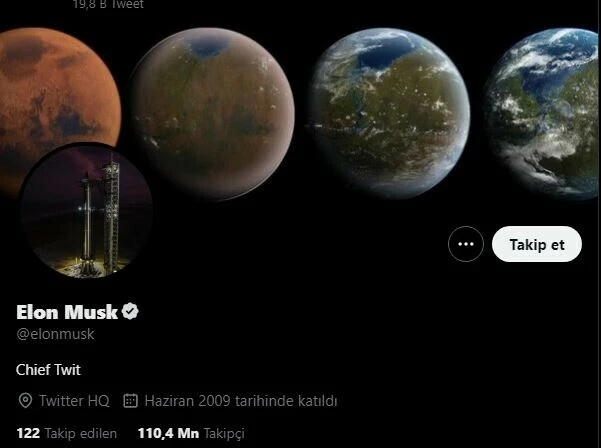The image size is (601, 448).
Task: Click the verified badge next to Elon Musk
Action: click(130, 311)
